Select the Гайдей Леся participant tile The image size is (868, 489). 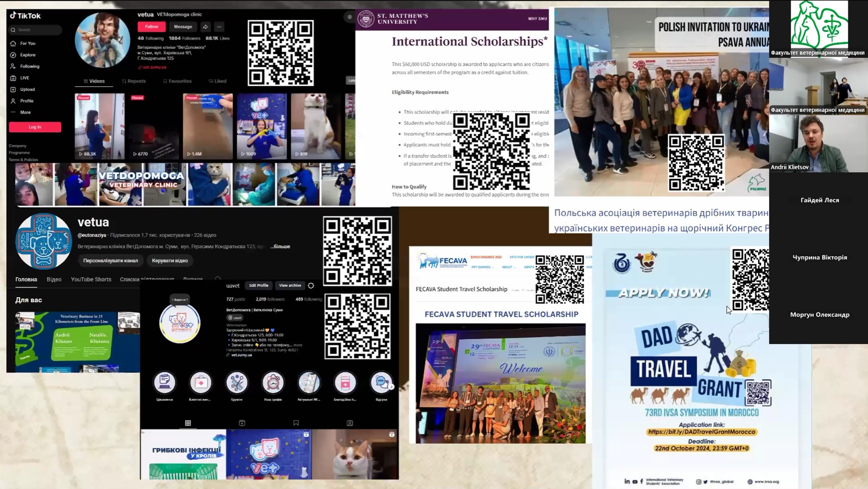coord(818,201)
